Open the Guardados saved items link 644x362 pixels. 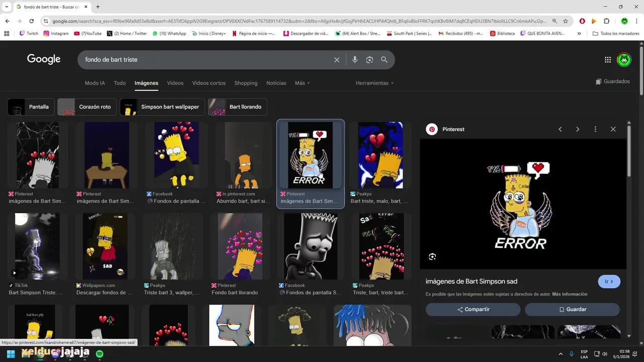click(x=612, y=81)
